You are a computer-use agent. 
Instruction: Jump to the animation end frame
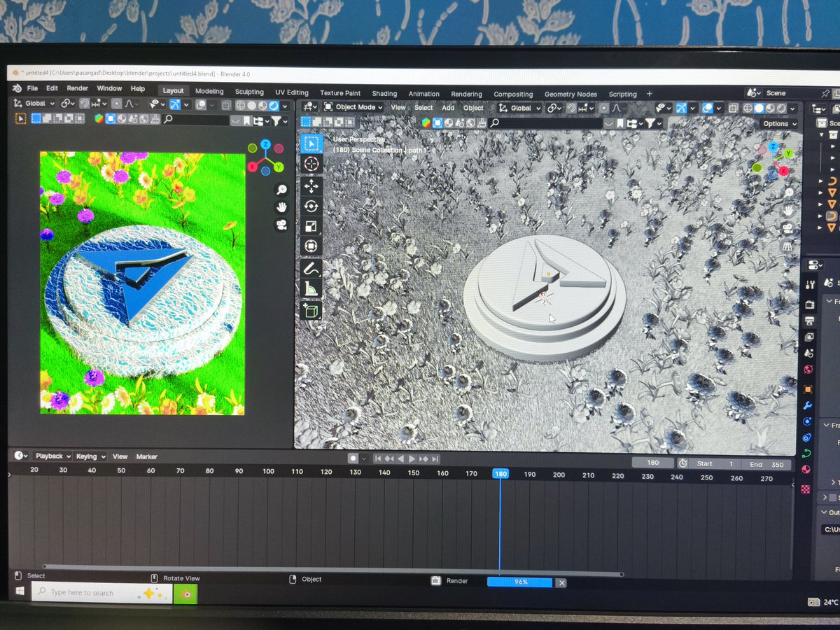point(435,459)
